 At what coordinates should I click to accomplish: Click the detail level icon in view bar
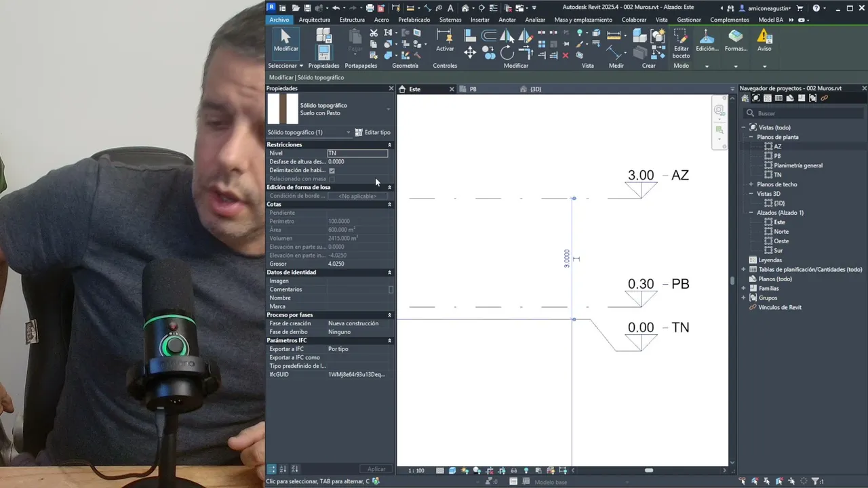(441, 470)
